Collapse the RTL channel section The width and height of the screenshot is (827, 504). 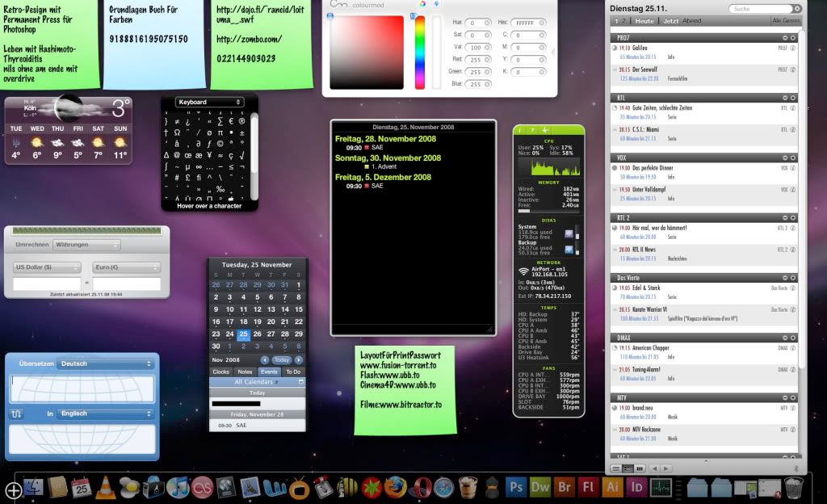pyautogui.click(x=784, y=98)
